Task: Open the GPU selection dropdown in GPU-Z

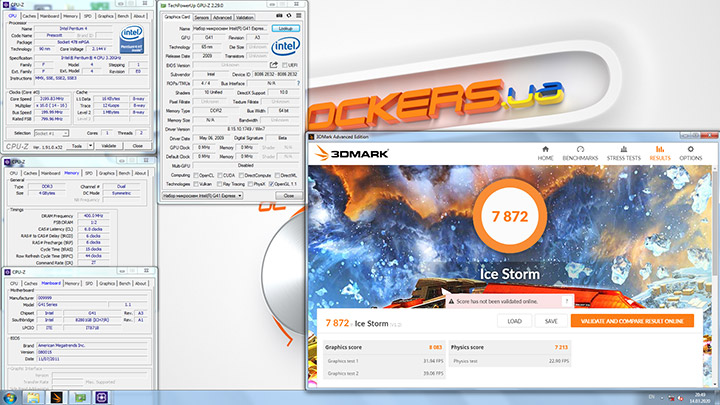Action: point(202,196)
